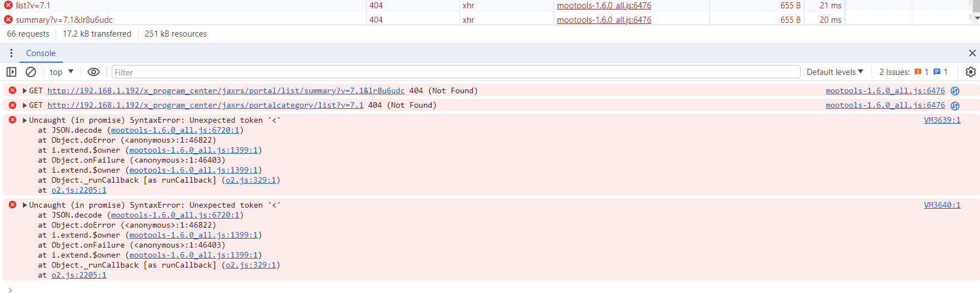
Task: Open the portal/list/summary request URL link
Action: point(226,90)
